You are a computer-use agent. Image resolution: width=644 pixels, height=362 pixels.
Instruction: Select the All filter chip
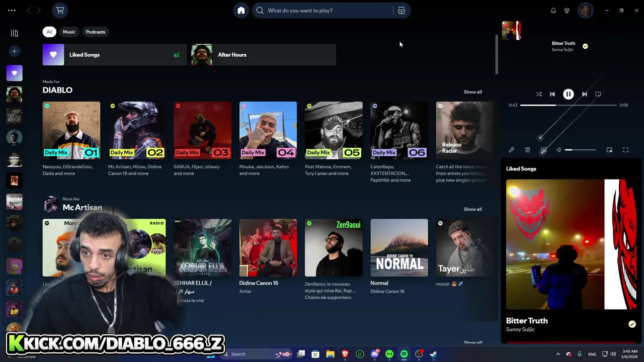tap(49, 32)
